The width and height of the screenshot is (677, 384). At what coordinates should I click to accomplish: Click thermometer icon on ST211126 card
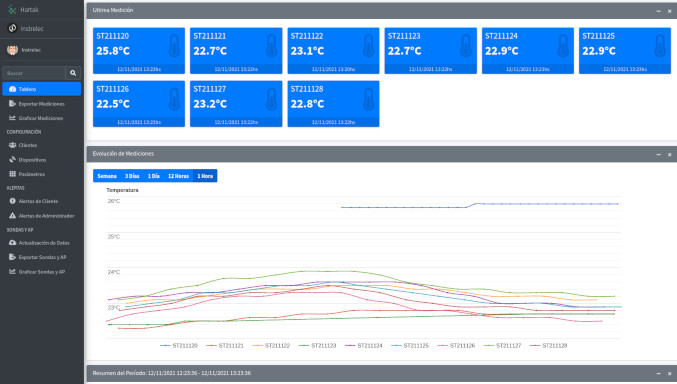click(x=174, y=99)
